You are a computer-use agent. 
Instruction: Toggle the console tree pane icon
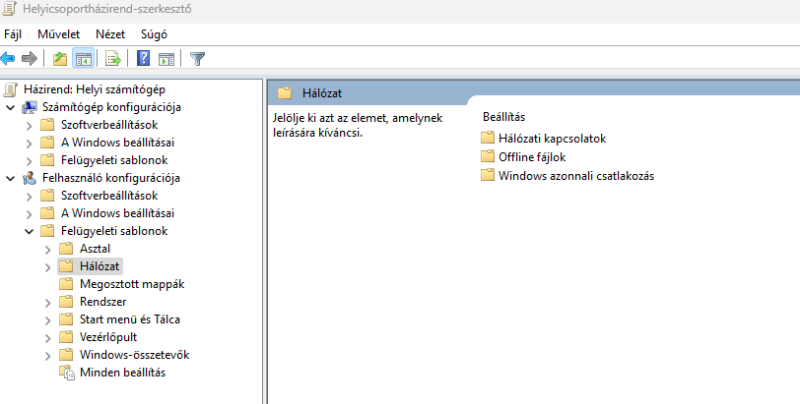(x=84, y=59)
